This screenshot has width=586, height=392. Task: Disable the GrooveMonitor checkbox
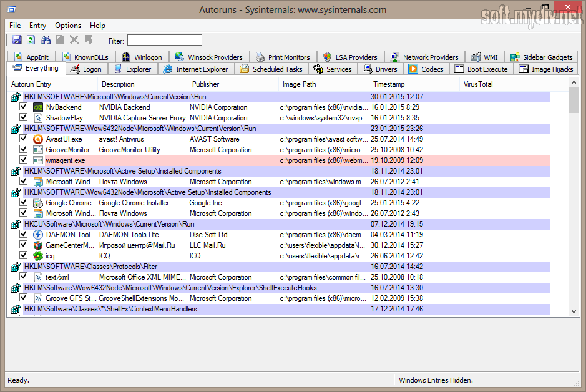(x=24, y=149)
